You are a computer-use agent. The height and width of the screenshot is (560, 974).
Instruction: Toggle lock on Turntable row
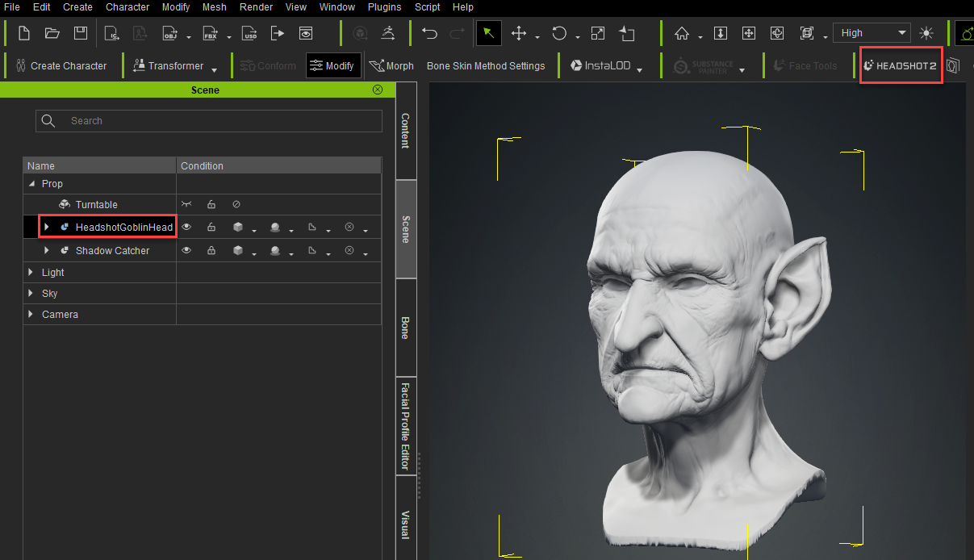coord(211,204)
